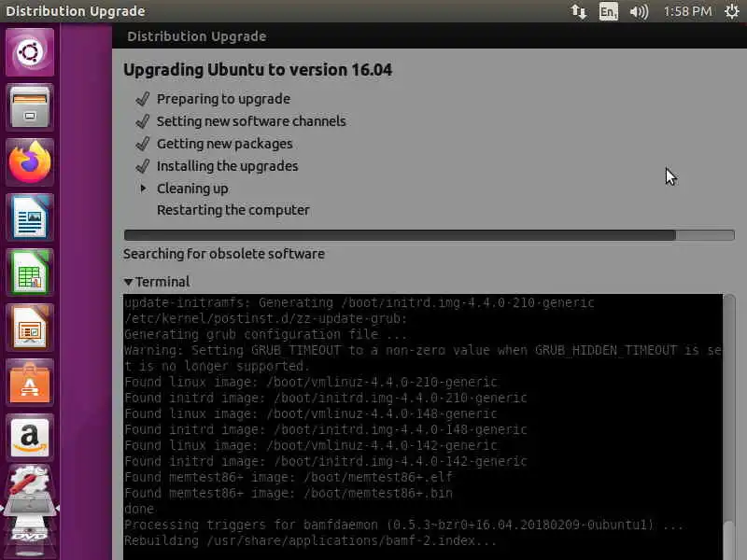Viewport: 747px width, 560px height.
Task: Click the 'Cleaning up' step arrow
Action: pyautogui.click(x=143, y=189)
